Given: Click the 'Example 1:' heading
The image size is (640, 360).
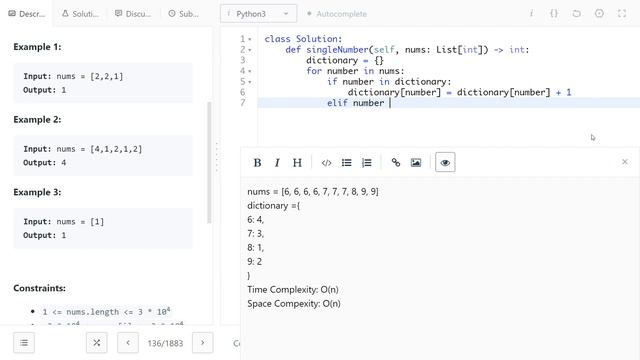Looking at the screenshot, I should 37,47.
